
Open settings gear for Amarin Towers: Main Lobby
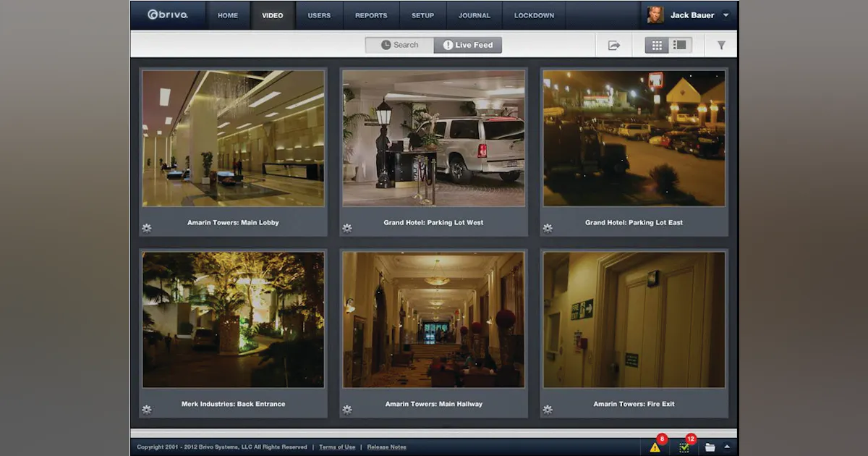pyautogui.click(x=147, y=228)
